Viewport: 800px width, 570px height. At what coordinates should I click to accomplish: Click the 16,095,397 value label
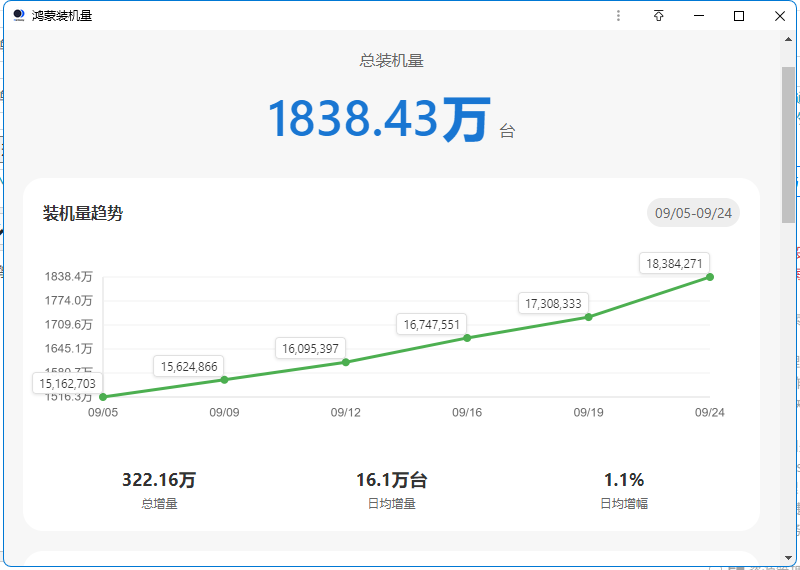(x=310, y=349)
